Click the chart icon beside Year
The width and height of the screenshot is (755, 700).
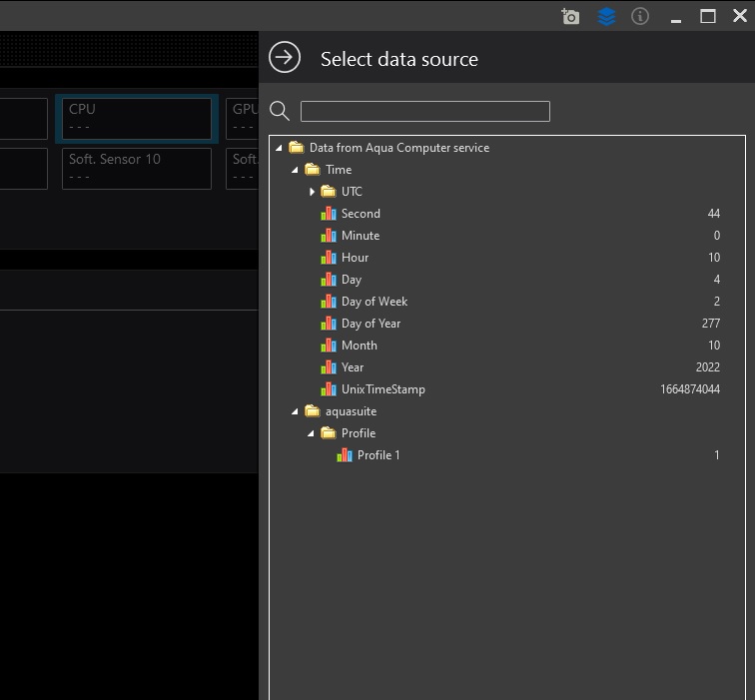329,367
